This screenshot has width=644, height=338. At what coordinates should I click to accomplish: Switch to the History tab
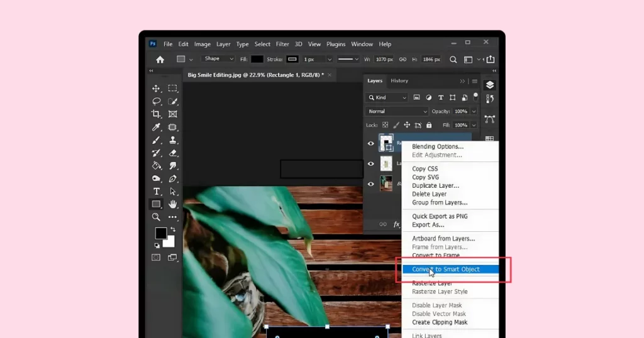click(x=399, y=81)
